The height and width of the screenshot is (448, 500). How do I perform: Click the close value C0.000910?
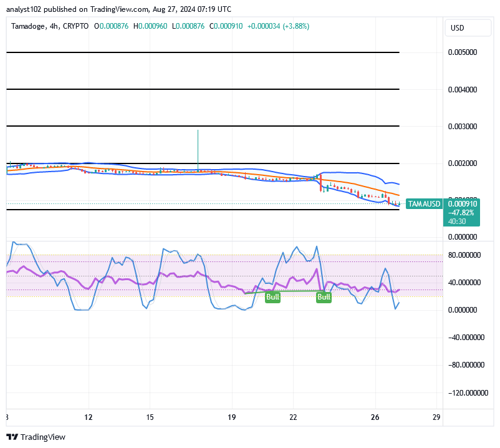pyautogui.click(x=226, y=26)
